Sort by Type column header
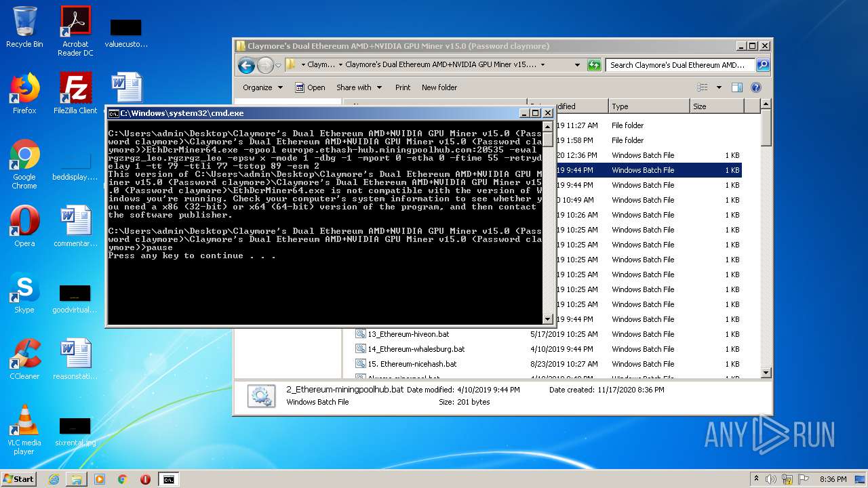This screenshot has width=868, height=488. point(648,106)
